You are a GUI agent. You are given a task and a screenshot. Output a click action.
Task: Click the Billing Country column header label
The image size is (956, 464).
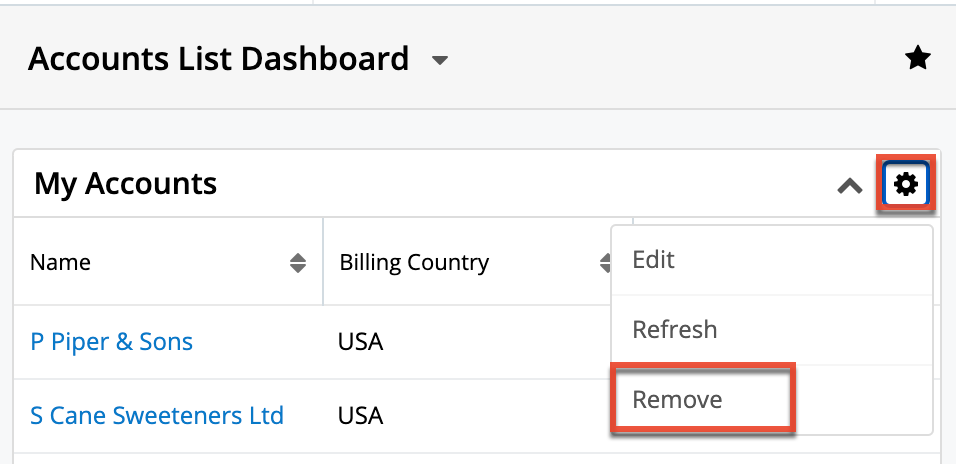tap(414, 263)
